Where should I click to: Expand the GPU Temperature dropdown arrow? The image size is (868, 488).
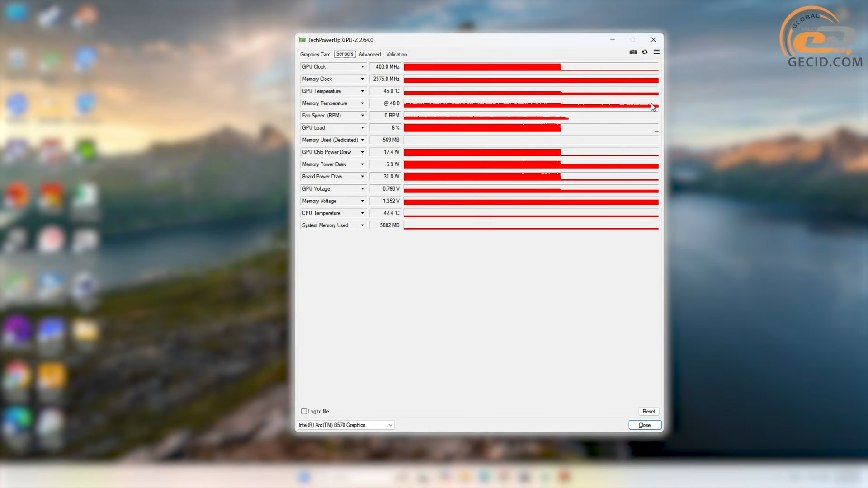click(363, 91)
